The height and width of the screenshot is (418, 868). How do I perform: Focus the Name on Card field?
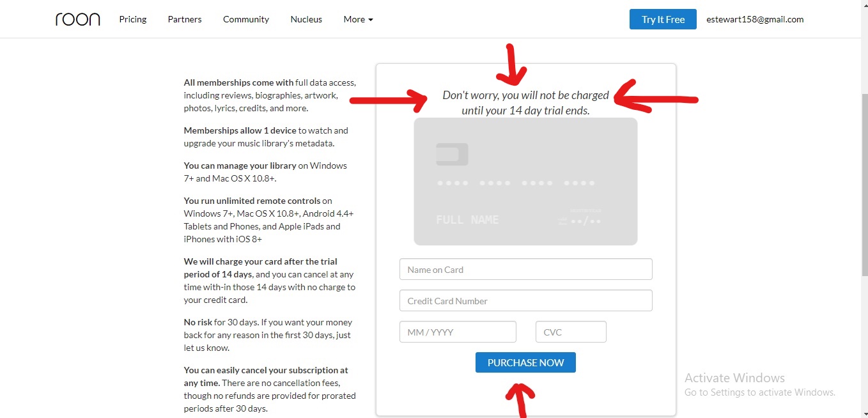(x=525, y=269)
